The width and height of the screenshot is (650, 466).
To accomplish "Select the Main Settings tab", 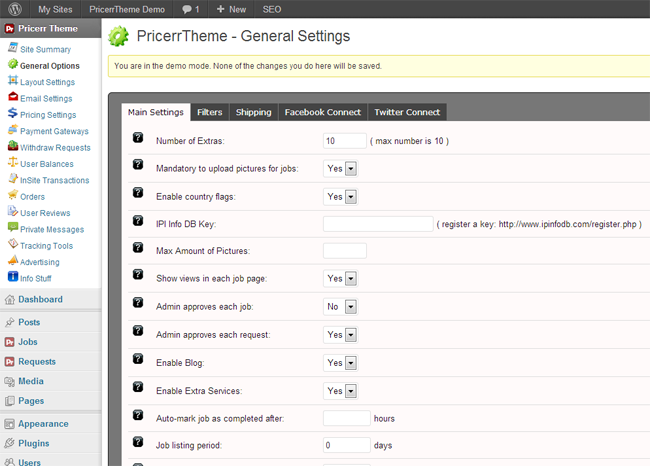I will (x=156, y=112).
